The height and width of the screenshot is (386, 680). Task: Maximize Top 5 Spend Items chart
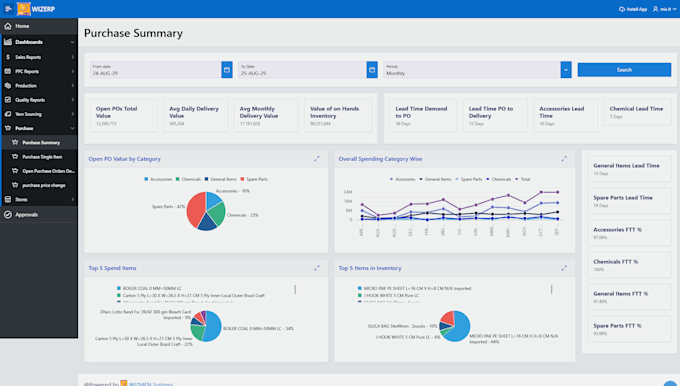[317, 268]
